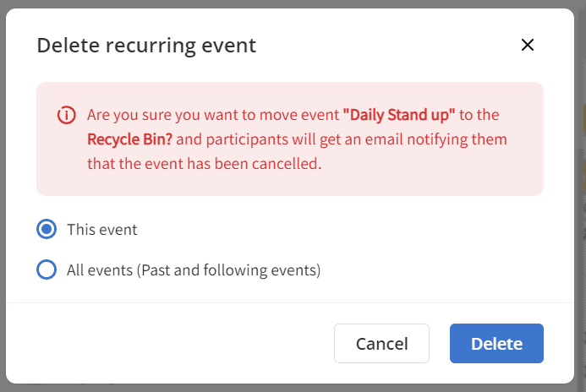
Task: Close the Delete recurring event dialog
Action: (528, 45)
